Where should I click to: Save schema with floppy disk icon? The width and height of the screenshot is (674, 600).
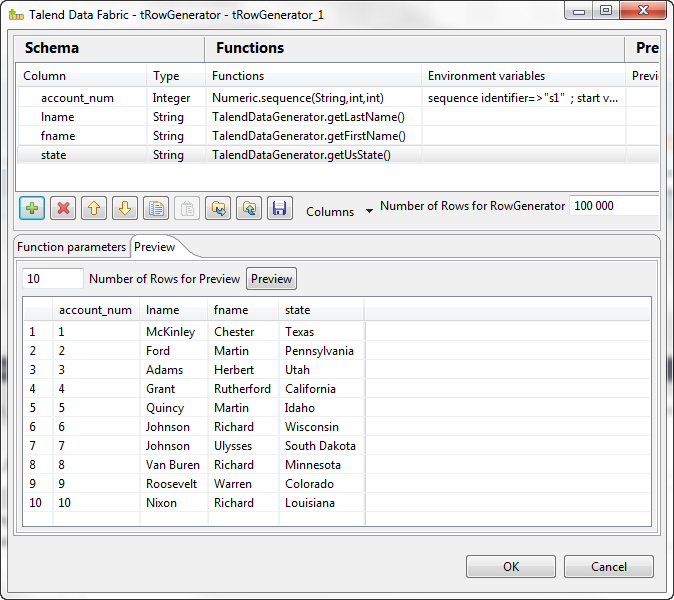tap(280, 208)
